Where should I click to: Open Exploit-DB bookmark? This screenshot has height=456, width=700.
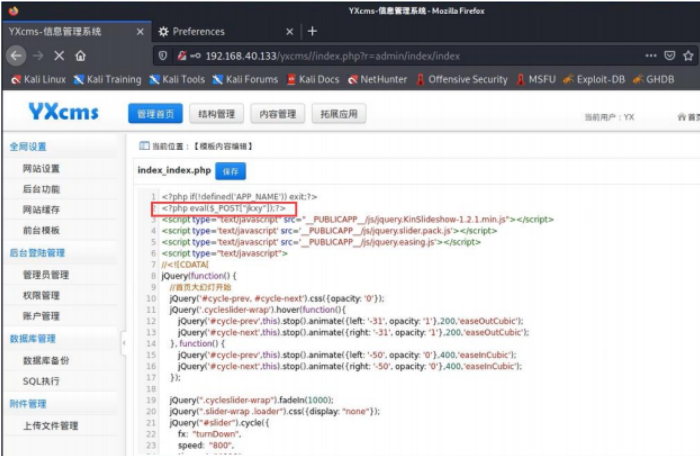pos(594,79)
